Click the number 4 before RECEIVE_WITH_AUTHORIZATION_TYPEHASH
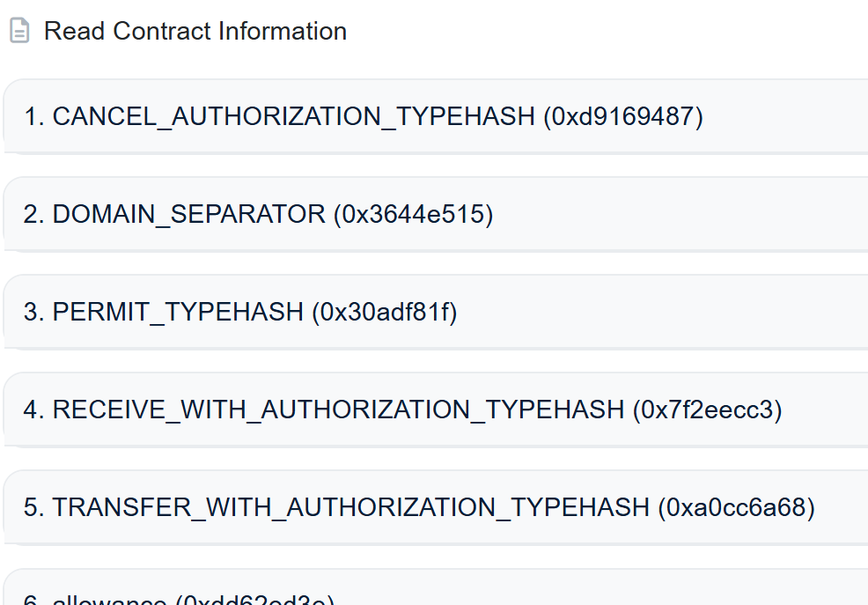868x605 pixels. coord(33,409)
